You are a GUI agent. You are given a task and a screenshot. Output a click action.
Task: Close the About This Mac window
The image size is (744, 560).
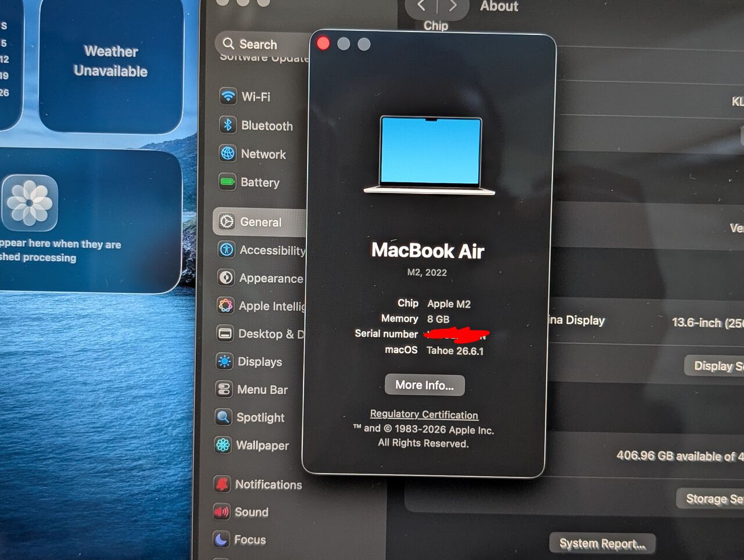[324, 44]
